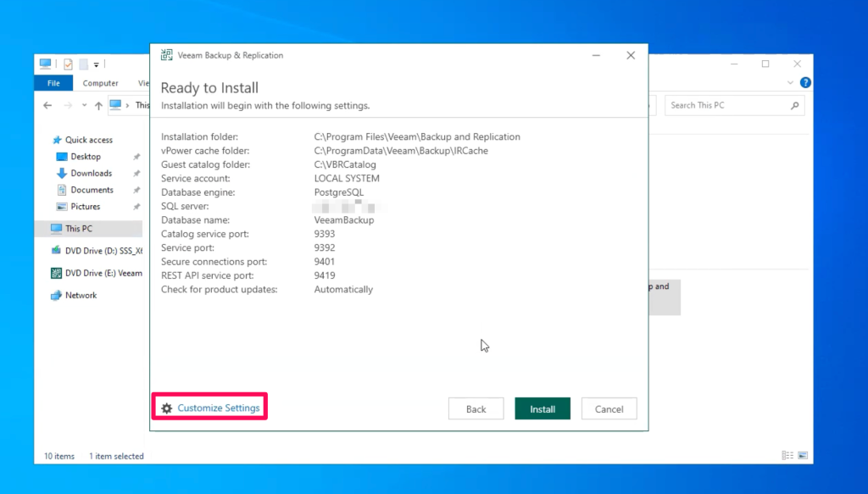Click the "VeeamBackup" database name value

[344, 219]
